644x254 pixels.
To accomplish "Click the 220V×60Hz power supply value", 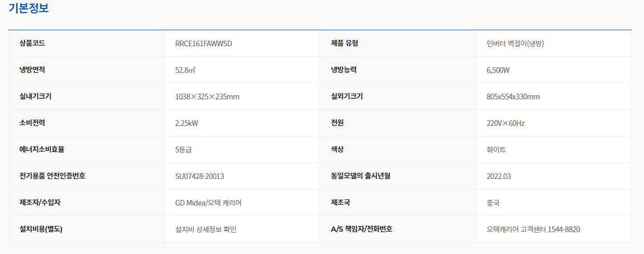I will [506, 123].
